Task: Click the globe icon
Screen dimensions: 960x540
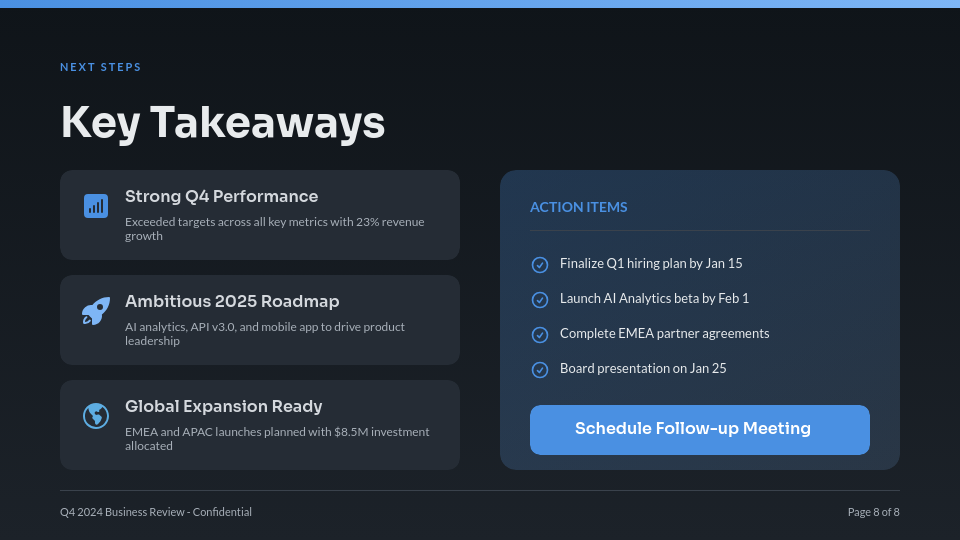Action: pos(96,415)
